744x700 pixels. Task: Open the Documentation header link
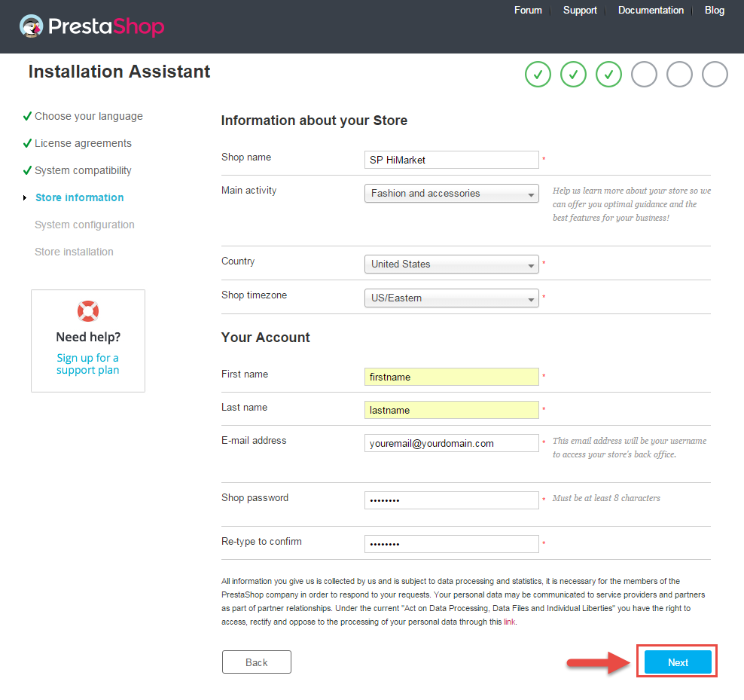[651, 10]
